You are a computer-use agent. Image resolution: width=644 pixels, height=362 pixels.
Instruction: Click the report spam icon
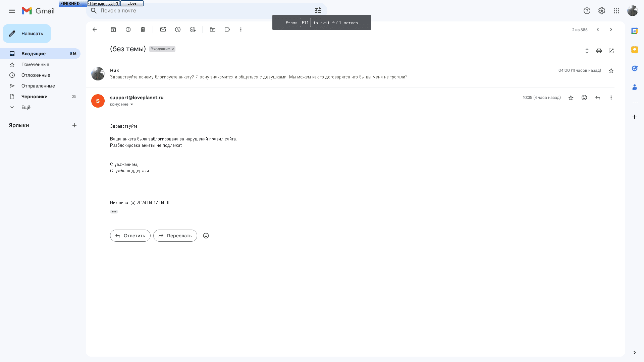(x=128, y=29)
